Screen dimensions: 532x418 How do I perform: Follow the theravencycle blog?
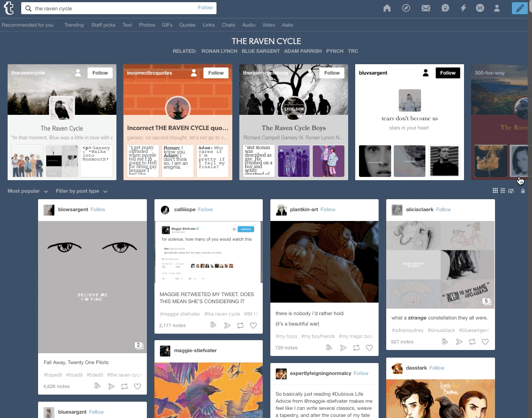pos(100,73)
